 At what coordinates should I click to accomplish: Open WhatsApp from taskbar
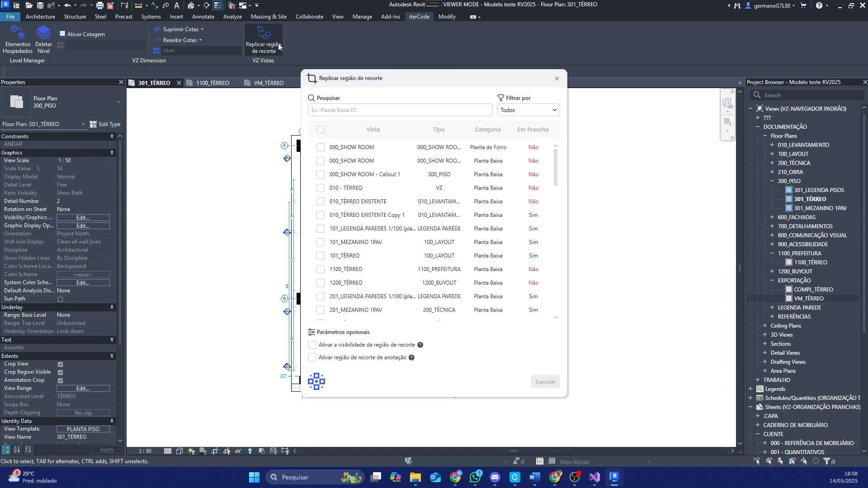pyautogui.click(x=475, y=477)
